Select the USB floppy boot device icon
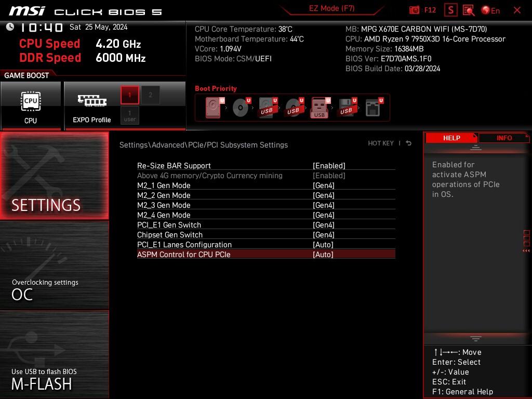 [348, 107]
